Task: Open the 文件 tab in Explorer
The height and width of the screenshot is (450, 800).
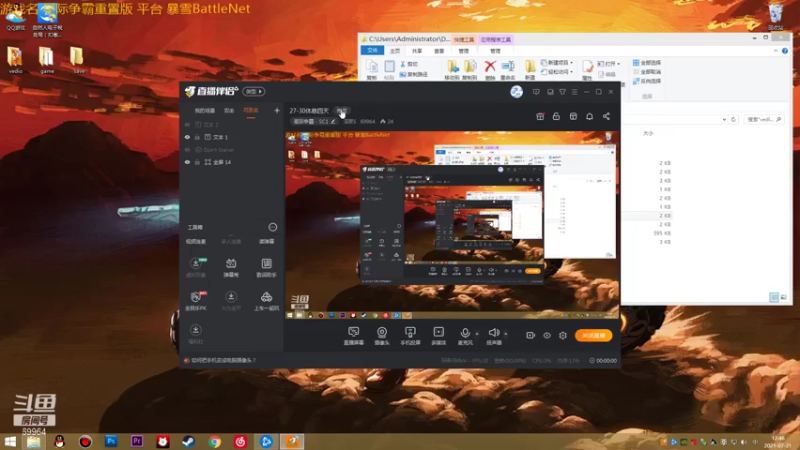Action: click(x=372, y=51)
